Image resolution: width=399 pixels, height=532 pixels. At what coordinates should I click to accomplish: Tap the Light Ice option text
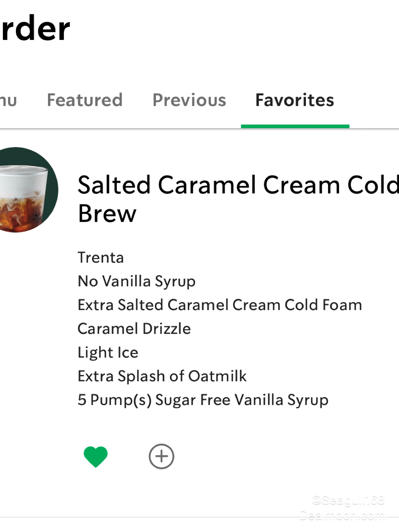(x=108, y=352)
